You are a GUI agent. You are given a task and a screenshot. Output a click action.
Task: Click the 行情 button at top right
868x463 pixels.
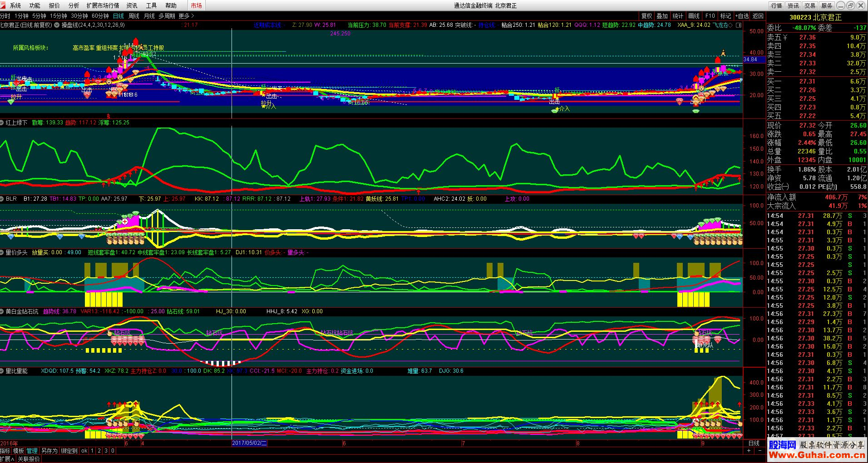click(776, 5)
